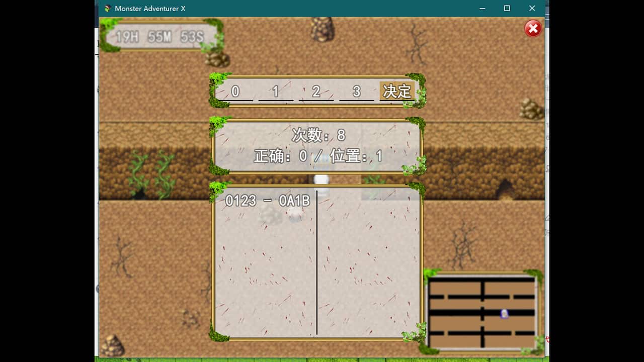Image resolution: width=644 pixels, height=362 pixels.
Task: Click the play time 19H 55M 53S display
Action: click(x=159, y=37)
